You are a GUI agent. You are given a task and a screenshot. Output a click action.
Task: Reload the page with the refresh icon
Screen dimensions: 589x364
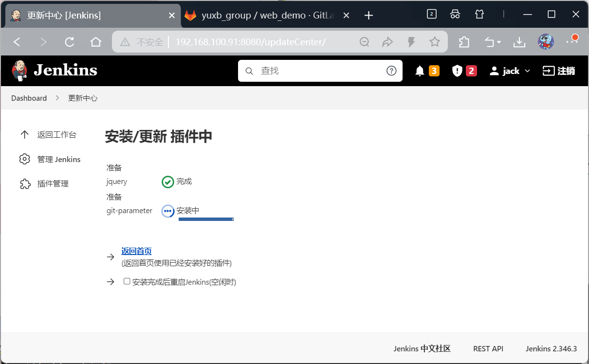[x=70, y=42]
